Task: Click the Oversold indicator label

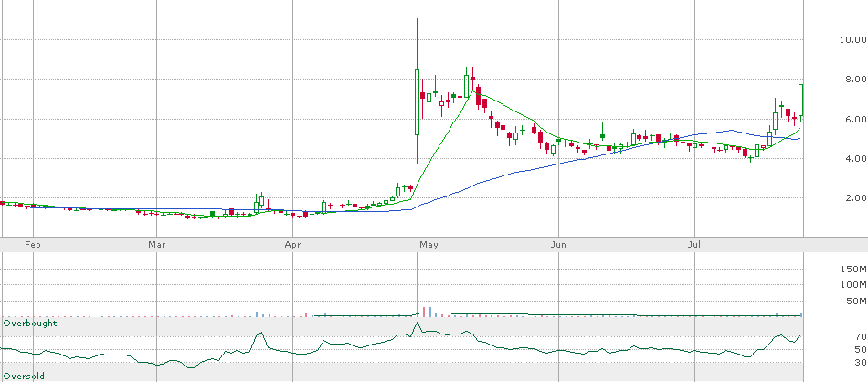Action: 24,377
